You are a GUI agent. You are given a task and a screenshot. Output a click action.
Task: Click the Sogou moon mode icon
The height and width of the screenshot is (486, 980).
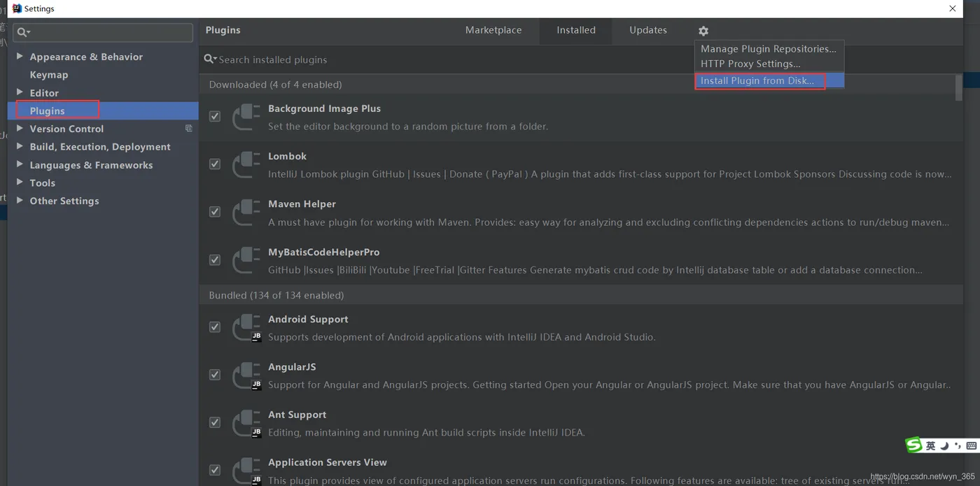click(944, 445)
